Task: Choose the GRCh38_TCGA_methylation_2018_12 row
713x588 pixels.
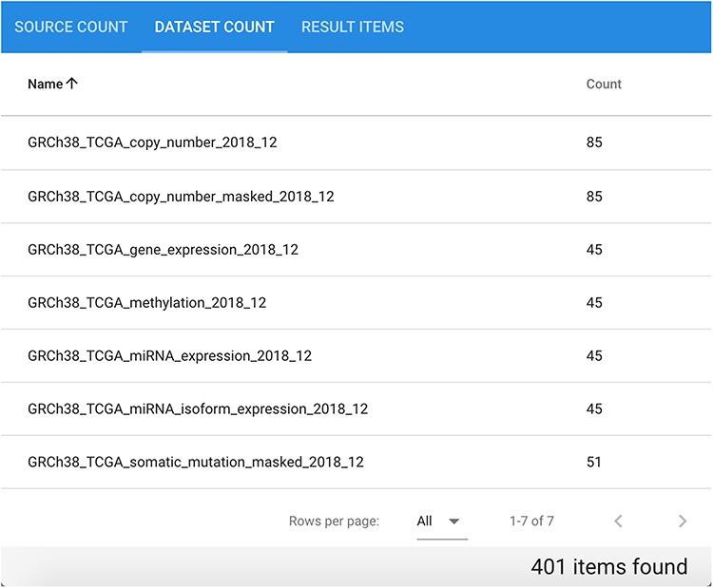Action: [x=146, y=303]
